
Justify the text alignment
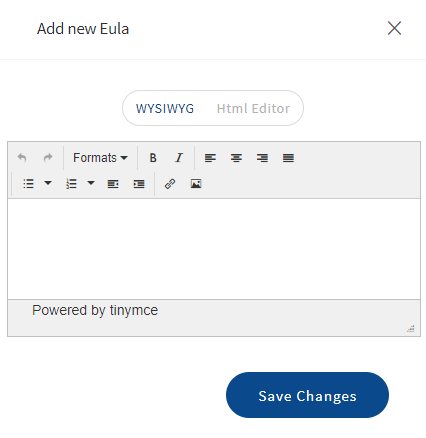pyautogui.click(x=288, y=158)
